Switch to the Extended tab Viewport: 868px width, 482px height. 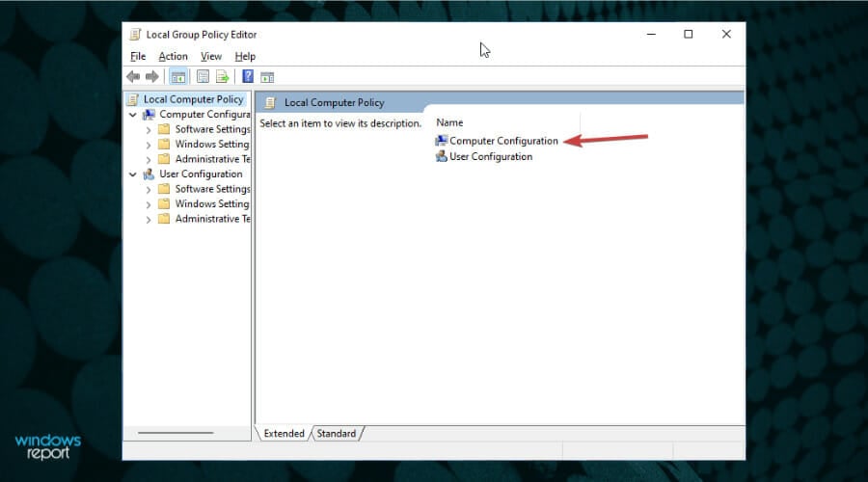pyautogui.click(x=284, y=433)
